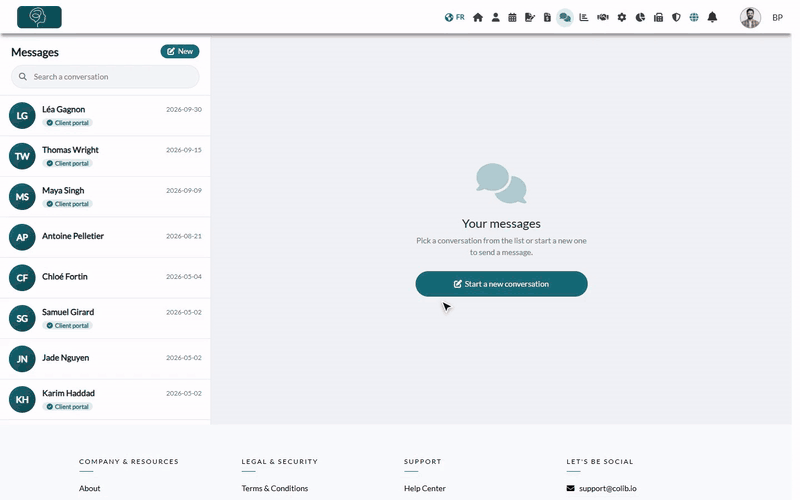The width and height of the screenshot is (800, 500).
Task: Click the Your messages heading
Action: coord(501,223)
